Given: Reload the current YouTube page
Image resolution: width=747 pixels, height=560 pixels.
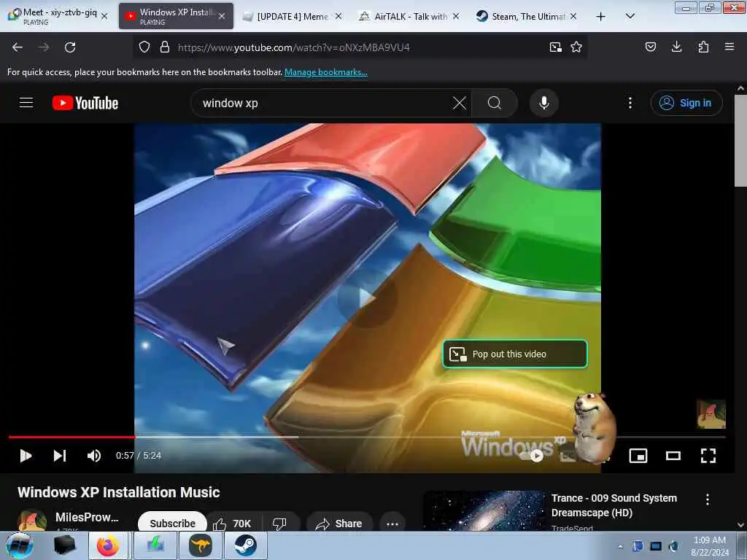Looking at the screenshot, I should coord(70,47).
